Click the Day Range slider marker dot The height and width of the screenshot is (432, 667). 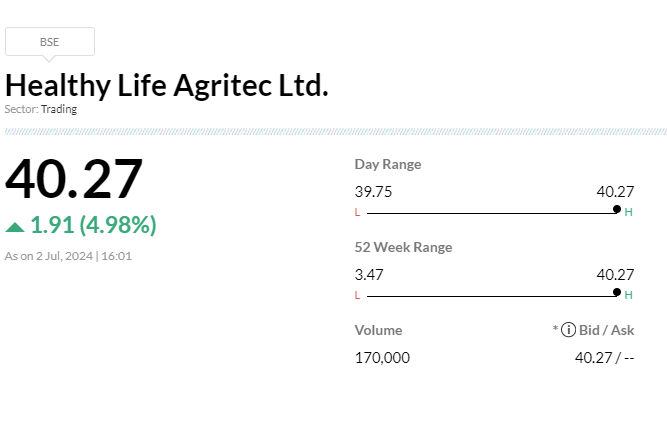point(617,210)
